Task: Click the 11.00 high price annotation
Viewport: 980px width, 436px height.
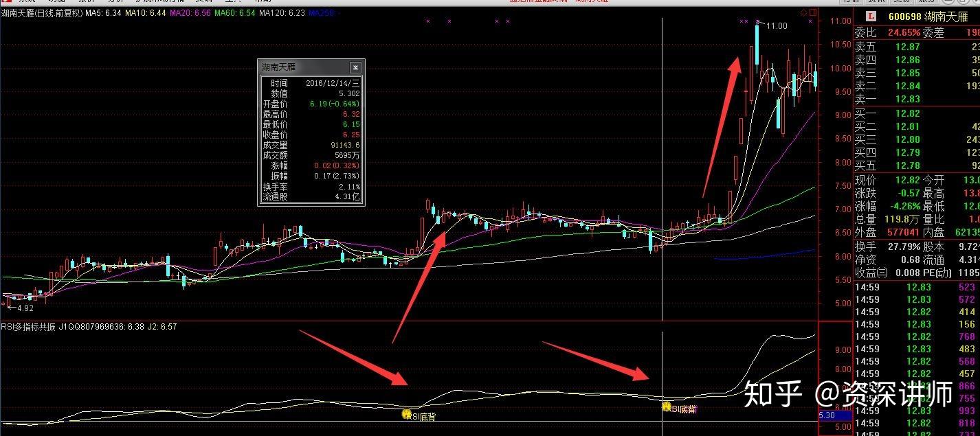Action: (777, 26)
